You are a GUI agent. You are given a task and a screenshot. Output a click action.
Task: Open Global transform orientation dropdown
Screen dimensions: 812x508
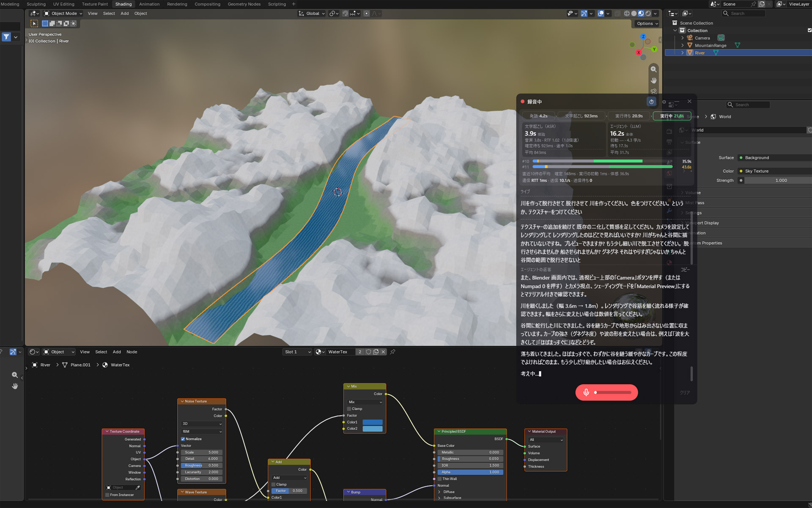coord(312,14)
